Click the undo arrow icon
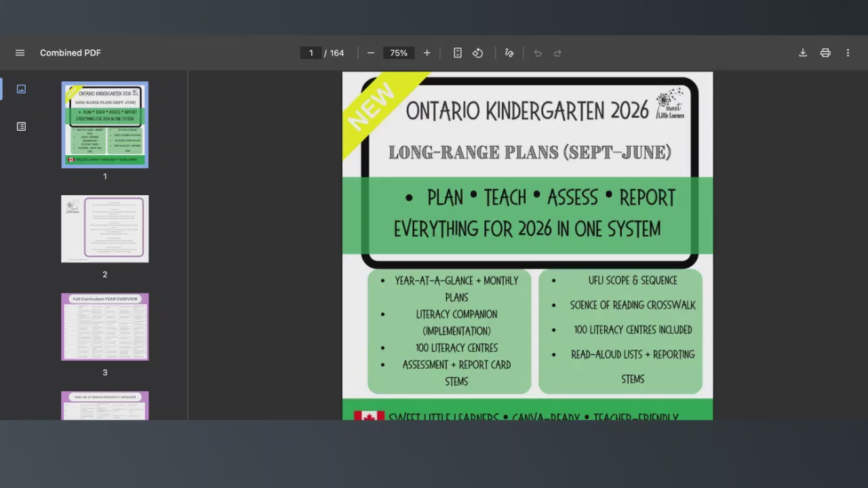This screenshot has width=868, height=488. point(538,53)
